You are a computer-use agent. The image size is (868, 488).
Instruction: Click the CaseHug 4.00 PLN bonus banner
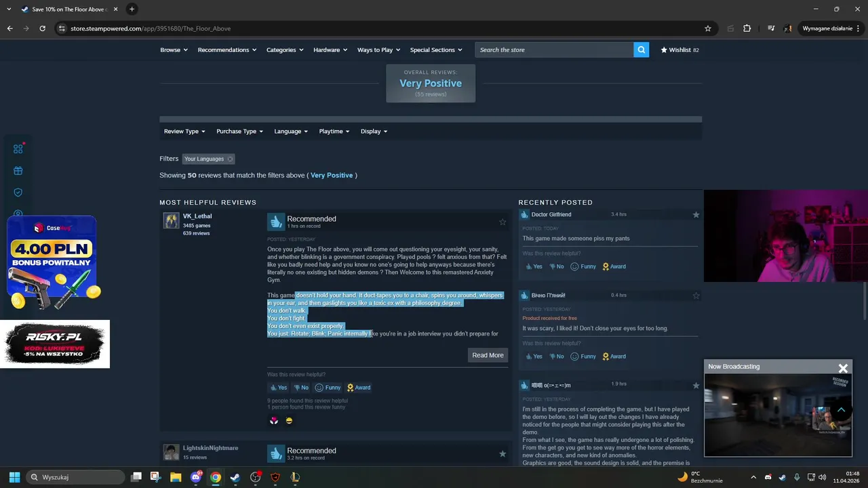click(x=54, y=264)
